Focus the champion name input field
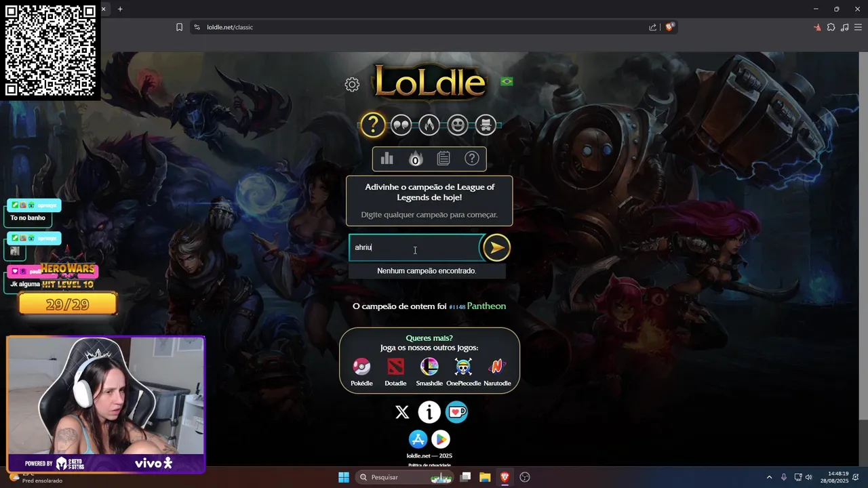The image size is (868, 488). click(x=414, y=247)
